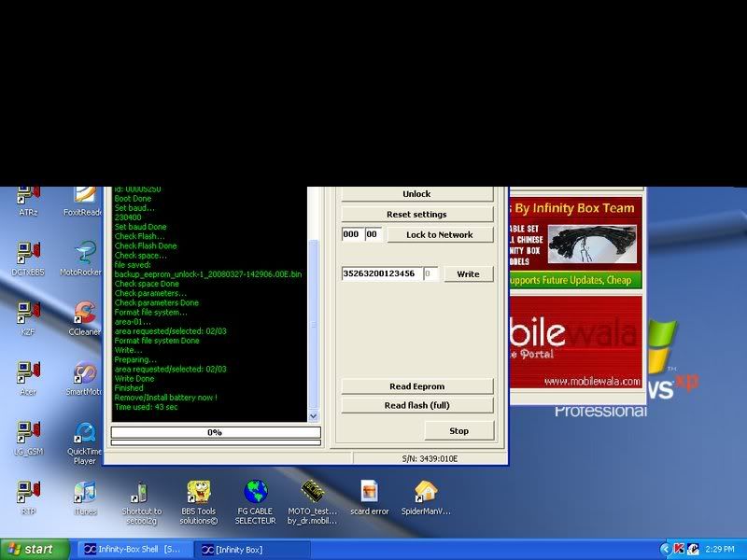Click the taskbar clock 2:29 PM
Screen dimensions: 747x560
(719, 550)
